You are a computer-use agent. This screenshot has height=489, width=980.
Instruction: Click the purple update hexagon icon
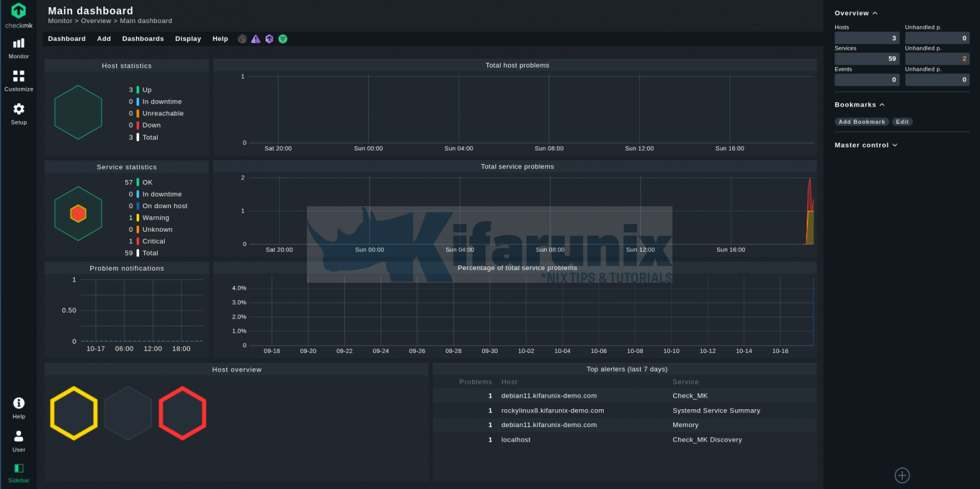pos(269,38)
